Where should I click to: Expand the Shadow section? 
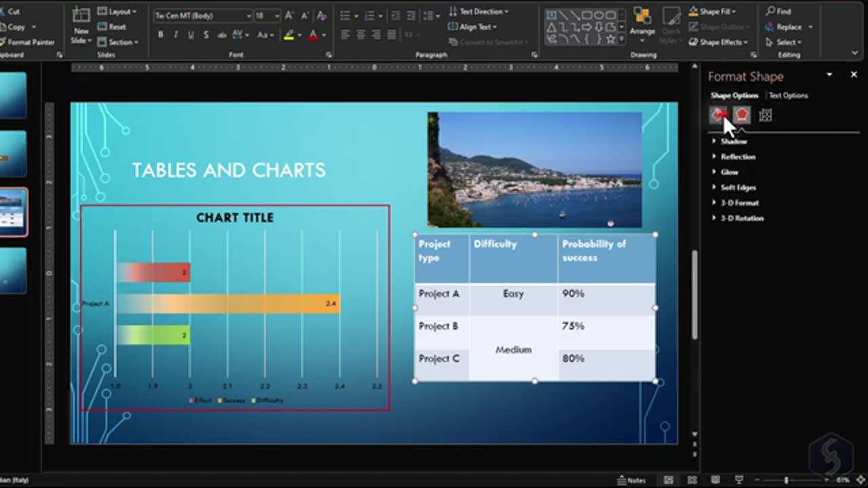pos(733,141)
